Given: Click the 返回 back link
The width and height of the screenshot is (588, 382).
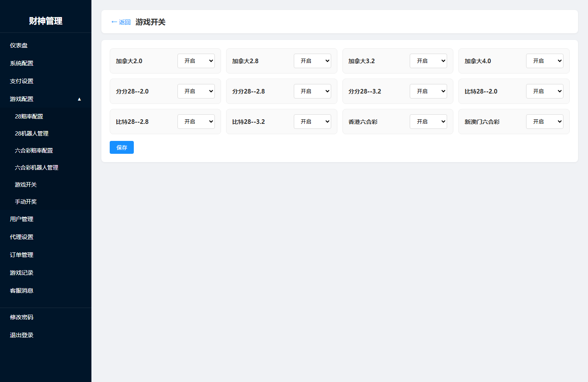Looking at the screenshot, I should (121, 22).
